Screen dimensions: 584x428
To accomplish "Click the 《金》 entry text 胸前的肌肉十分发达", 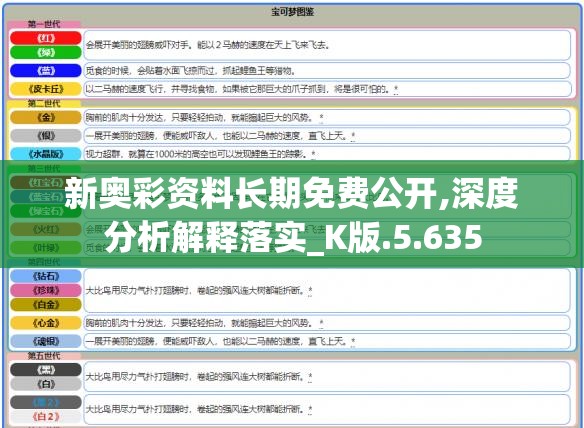I will coord(199,117).
